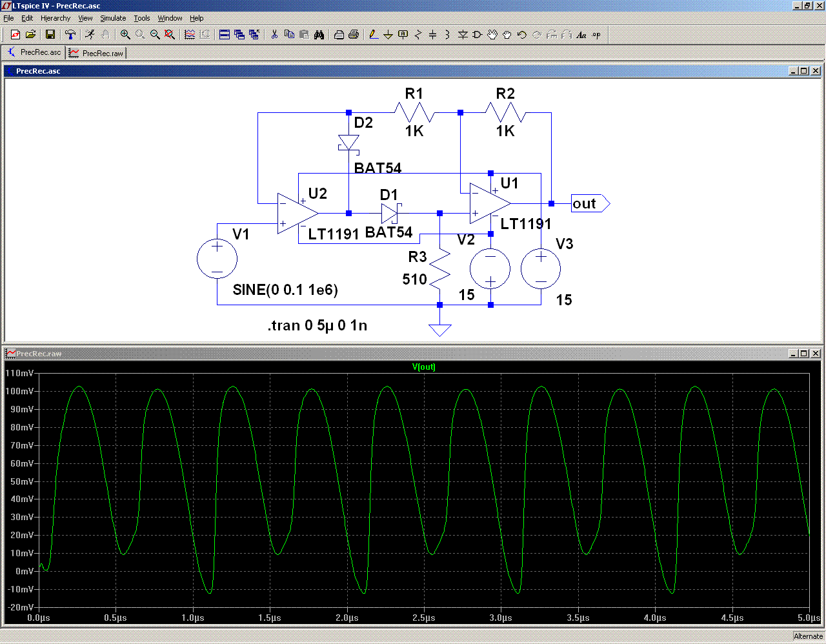Screen dimensions: 826x644
Task: Click the Undo arrow icon
Action: (x=522, y=35)
